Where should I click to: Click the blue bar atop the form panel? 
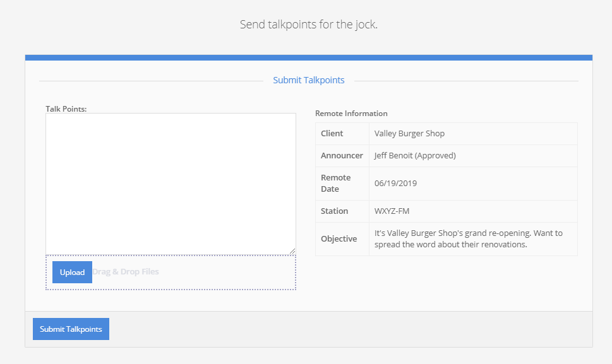point(308,57)
